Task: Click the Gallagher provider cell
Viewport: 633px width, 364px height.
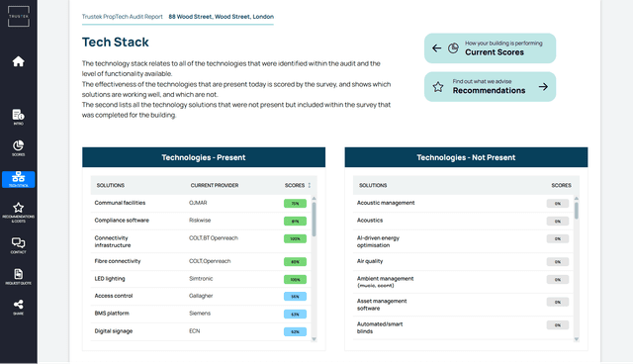Action: [x=201, y=296]
